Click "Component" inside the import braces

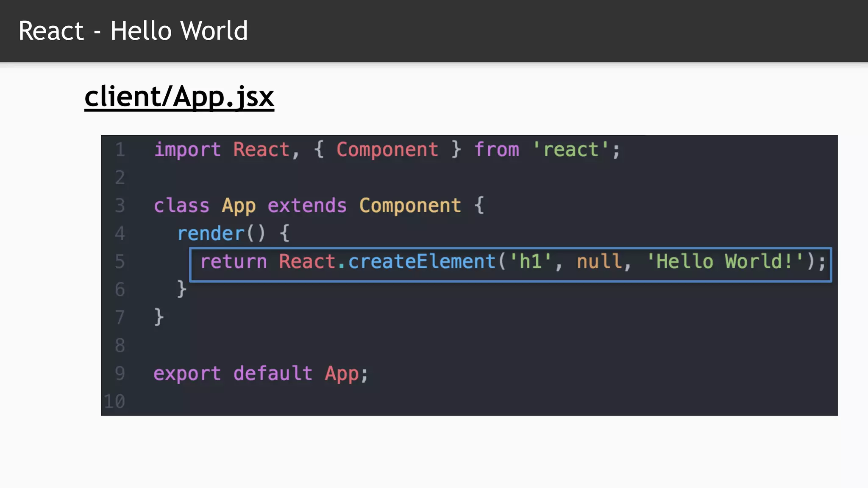(387, 150)
